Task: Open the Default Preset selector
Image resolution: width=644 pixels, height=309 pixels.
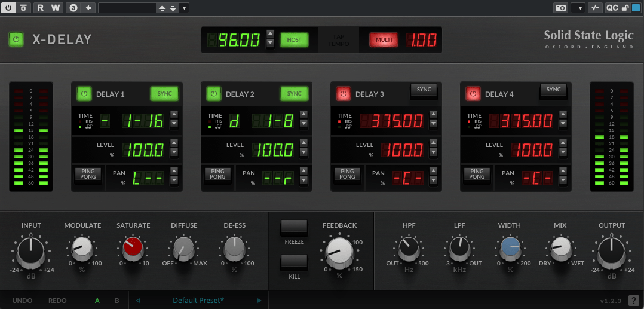Action: point(198,300)
